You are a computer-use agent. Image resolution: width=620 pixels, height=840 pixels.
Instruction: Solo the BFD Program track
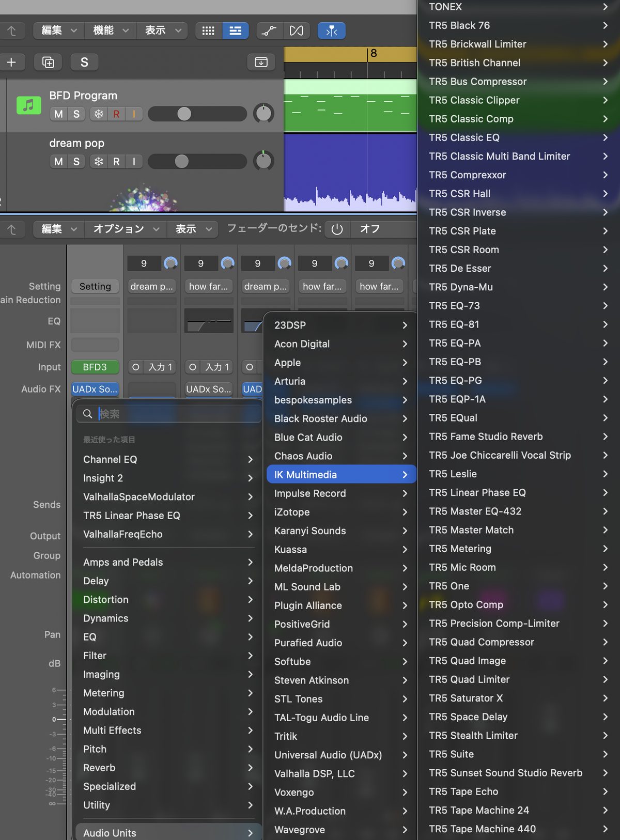[76, 114]
